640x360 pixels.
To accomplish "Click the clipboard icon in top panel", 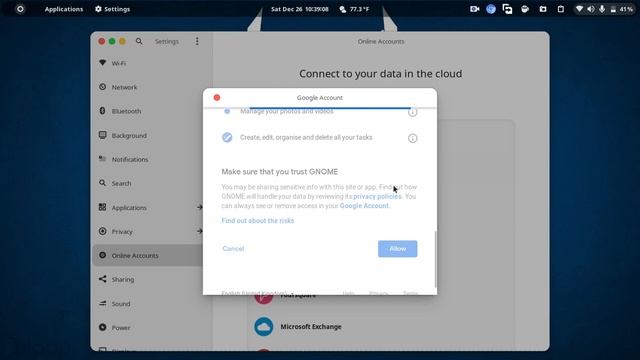I will click(x=561, y=9).
